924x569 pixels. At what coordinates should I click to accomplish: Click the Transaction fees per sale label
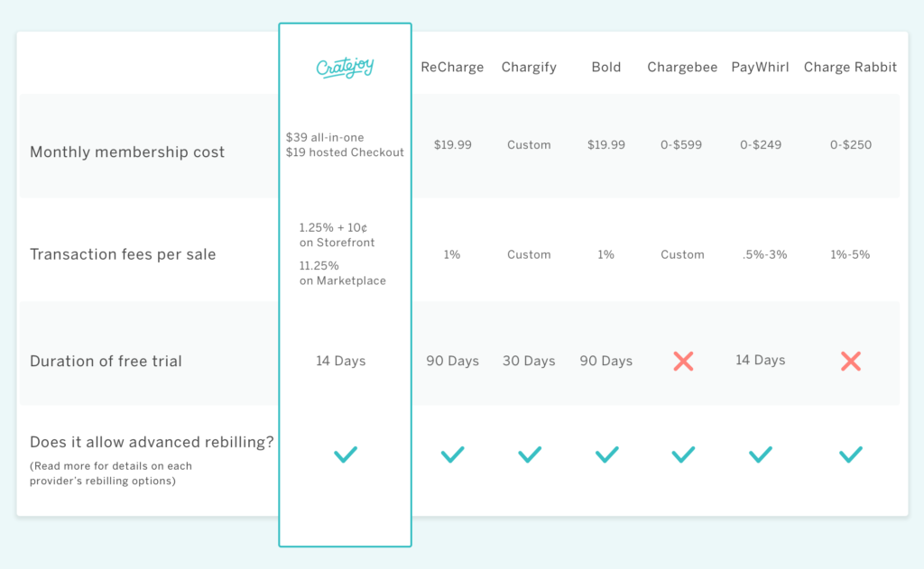123,254
